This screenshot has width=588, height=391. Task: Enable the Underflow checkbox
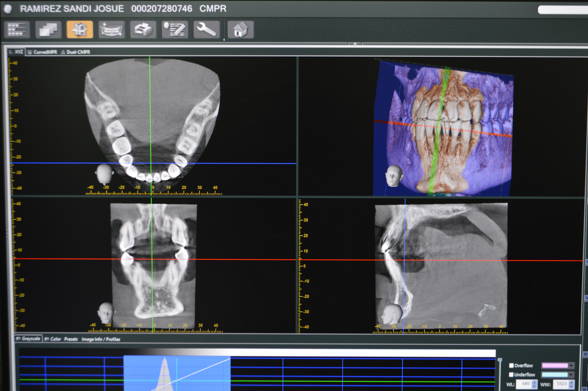(x=511, y=375)
